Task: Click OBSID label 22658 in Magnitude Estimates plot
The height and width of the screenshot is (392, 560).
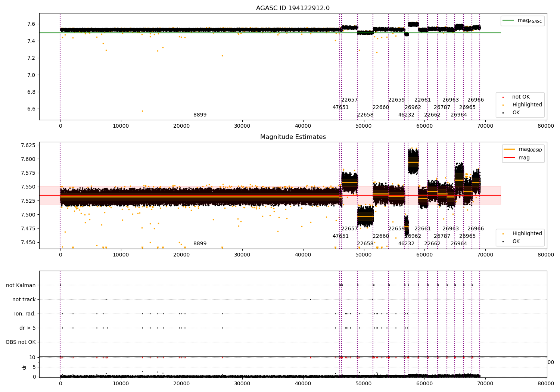Action: pyautogui.click(x=365, y=243)
